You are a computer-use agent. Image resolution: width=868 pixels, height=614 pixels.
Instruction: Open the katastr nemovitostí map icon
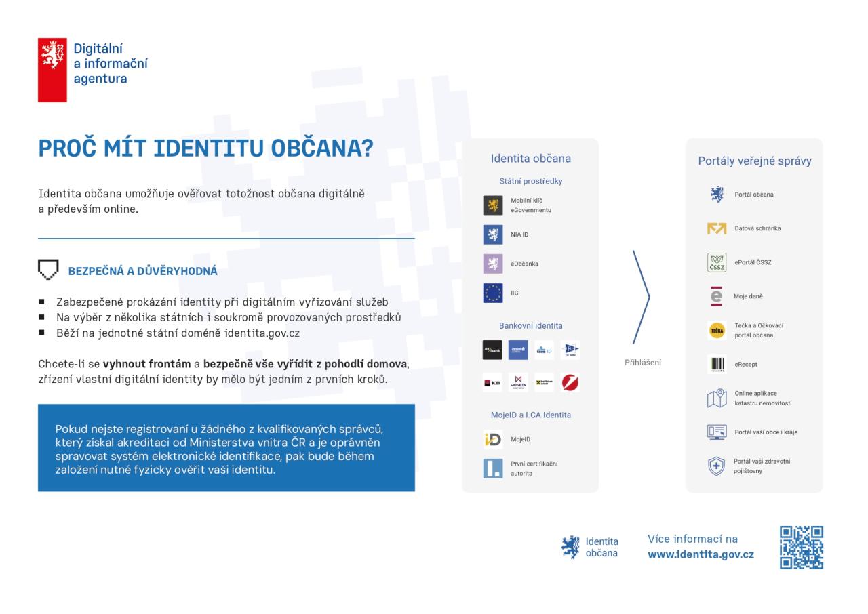tap(717, 398)
